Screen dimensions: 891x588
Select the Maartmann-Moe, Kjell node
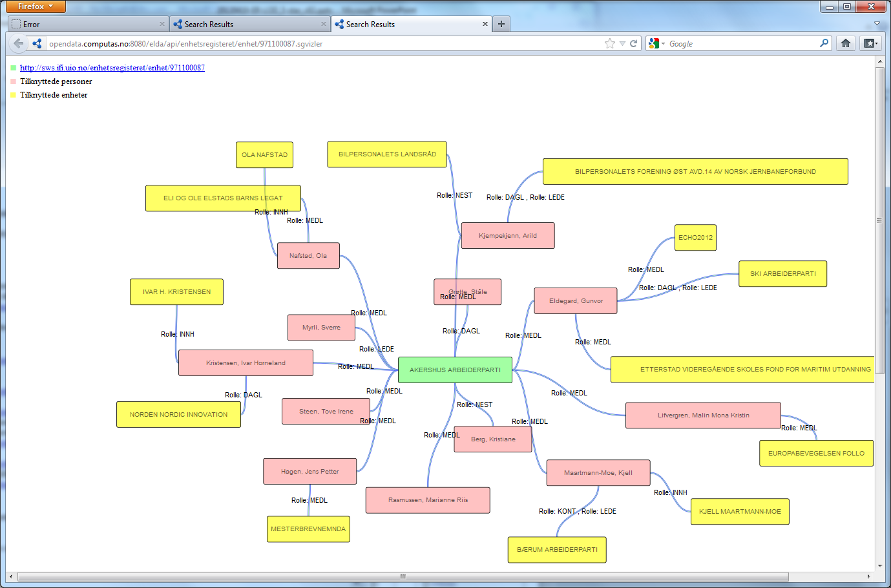598,473
